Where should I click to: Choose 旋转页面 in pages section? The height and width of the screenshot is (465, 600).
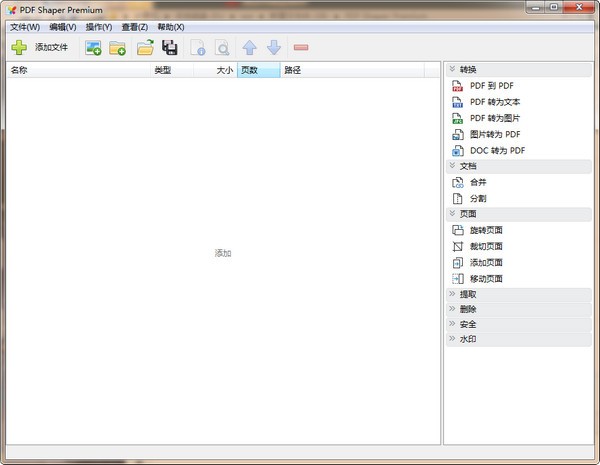click(x=485, y=230)
